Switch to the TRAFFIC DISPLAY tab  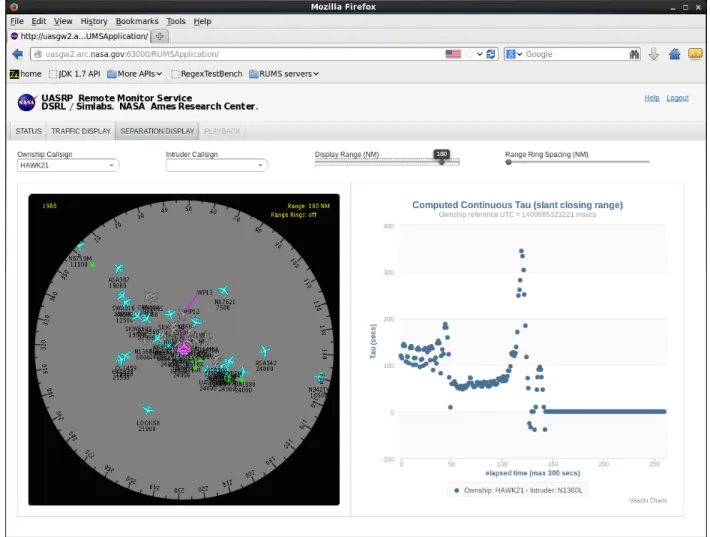pos(81,131)
